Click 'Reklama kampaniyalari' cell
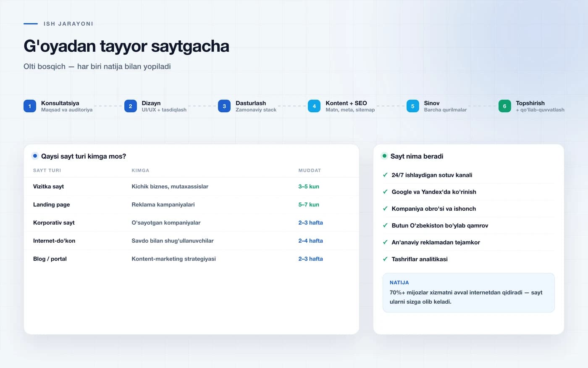 point(163,204)
